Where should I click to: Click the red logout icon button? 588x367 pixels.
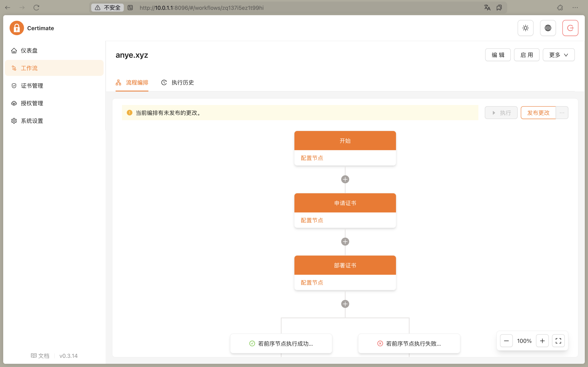(x=570, y=28)
